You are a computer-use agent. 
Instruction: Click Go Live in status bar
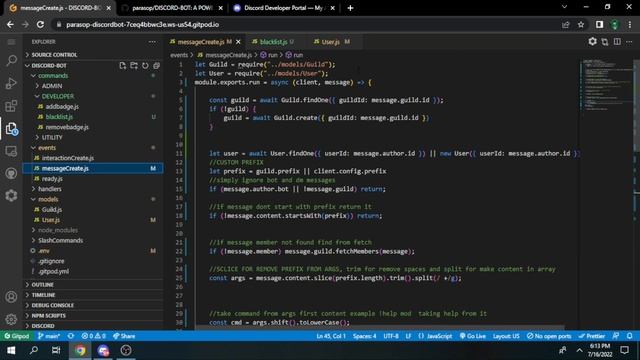[x=473, y=336]
